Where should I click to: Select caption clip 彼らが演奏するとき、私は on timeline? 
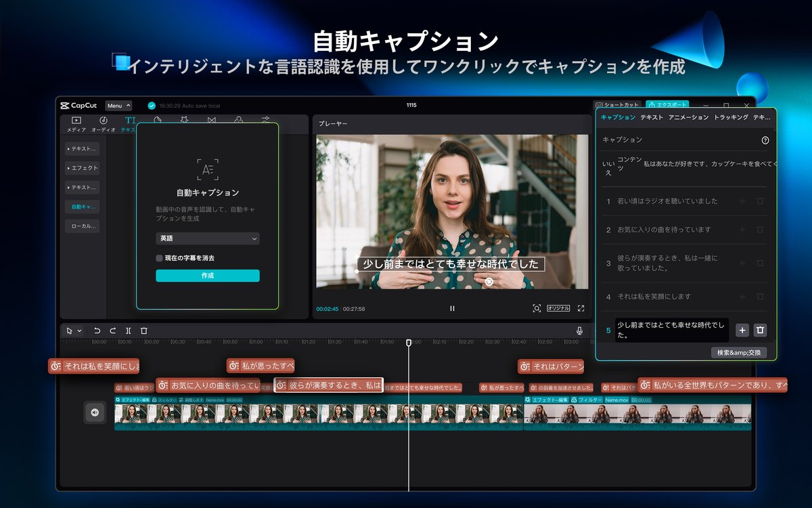pos(328,385)
